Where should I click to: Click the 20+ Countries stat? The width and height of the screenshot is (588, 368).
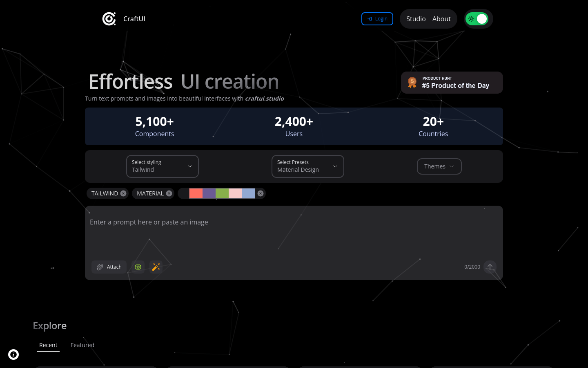[x=433, y=126]
